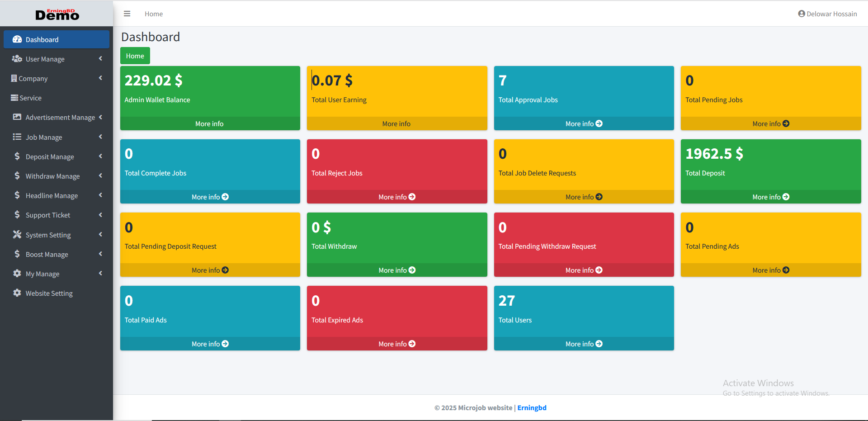Follow the Erningbd footer link
868x421 pixels.
532,408
